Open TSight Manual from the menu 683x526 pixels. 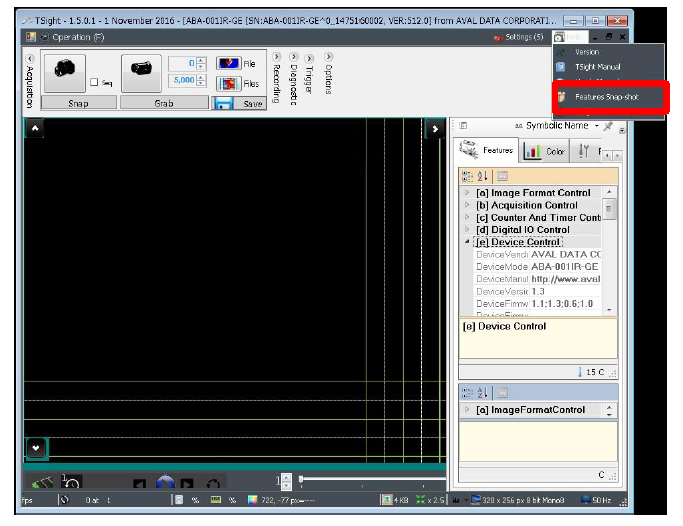point(596,66)
